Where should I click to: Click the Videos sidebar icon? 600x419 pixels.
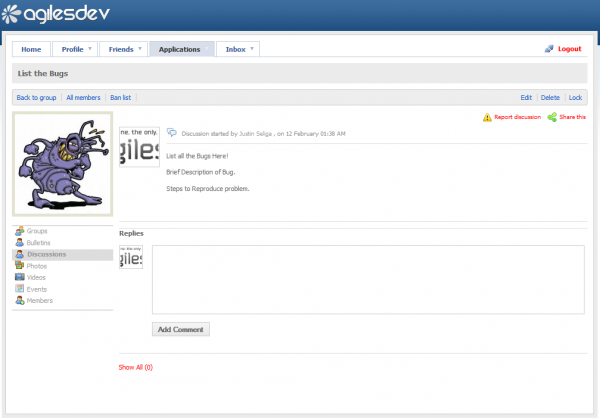click(x=20, y=277)
